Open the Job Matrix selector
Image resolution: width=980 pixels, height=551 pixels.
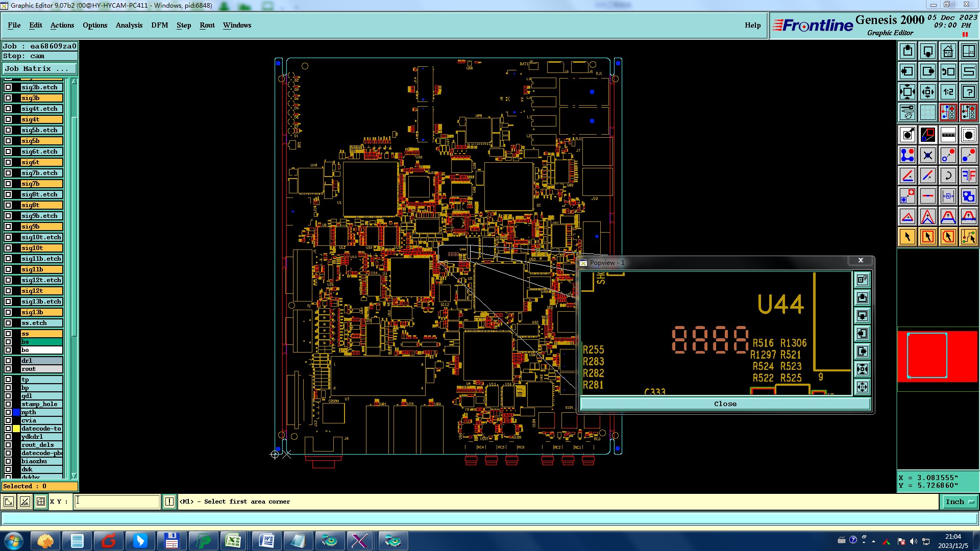point(39,68)
